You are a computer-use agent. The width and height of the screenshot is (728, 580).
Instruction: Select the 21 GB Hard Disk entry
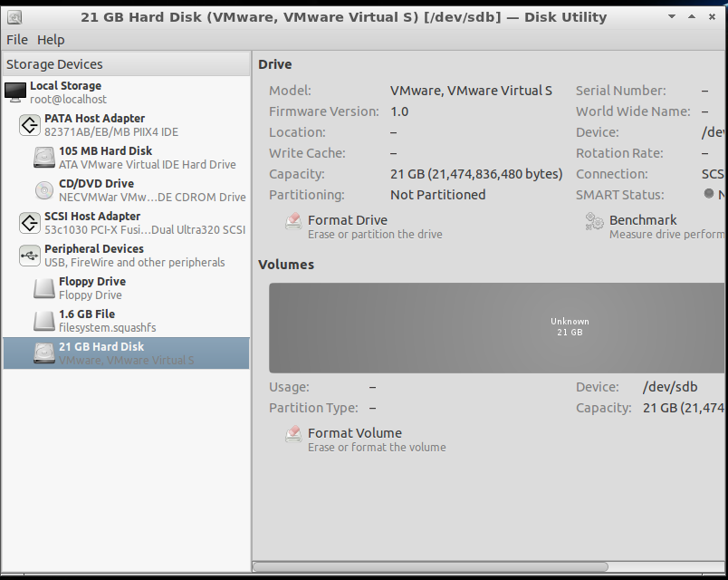point(126,353)
